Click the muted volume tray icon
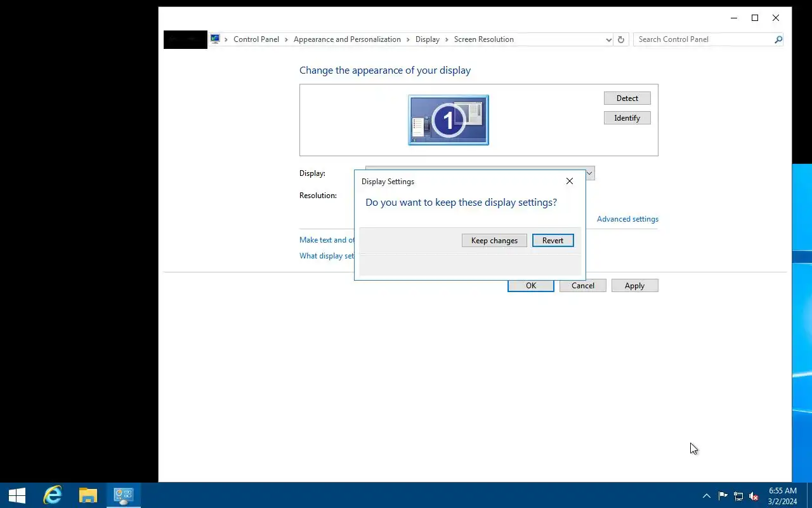 754,496
